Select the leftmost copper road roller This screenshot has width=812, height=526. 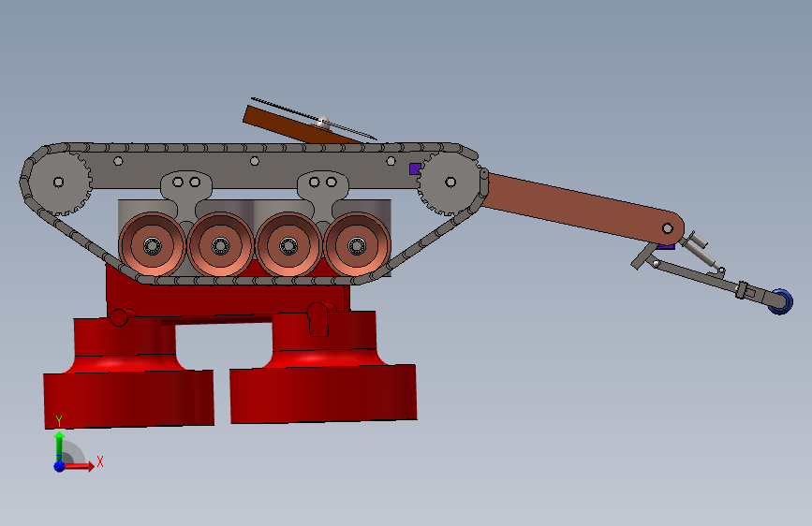(x=152, y=244)
